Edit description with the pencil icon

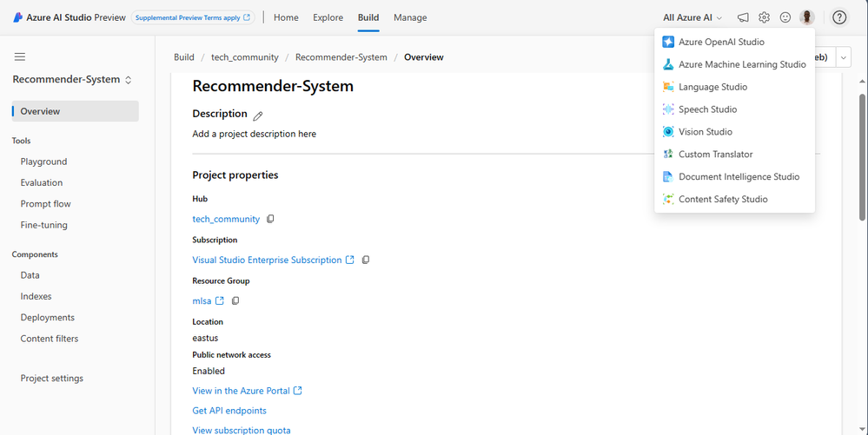257,115
